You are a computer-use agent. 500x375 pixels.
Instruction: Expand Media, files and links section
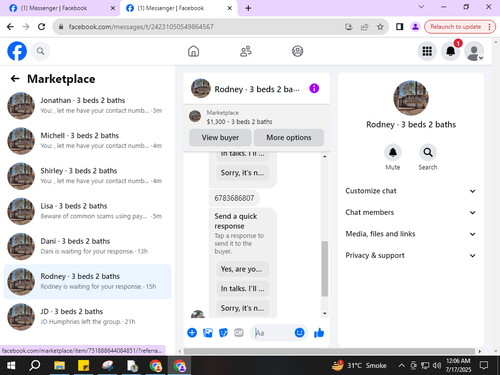pyautogui.click(x=410, y=234)
